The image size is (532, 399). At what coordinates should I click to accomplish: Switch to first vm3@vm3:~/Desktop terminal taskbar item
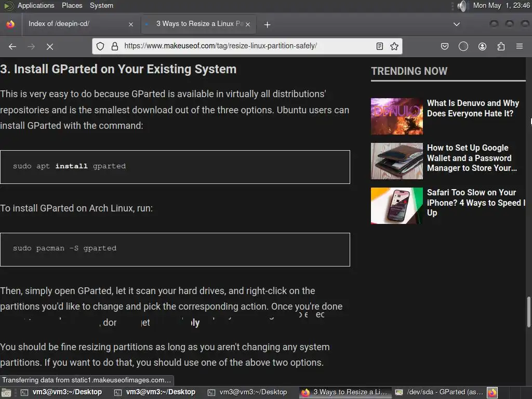pyautogui.click(x=61, y=392)
